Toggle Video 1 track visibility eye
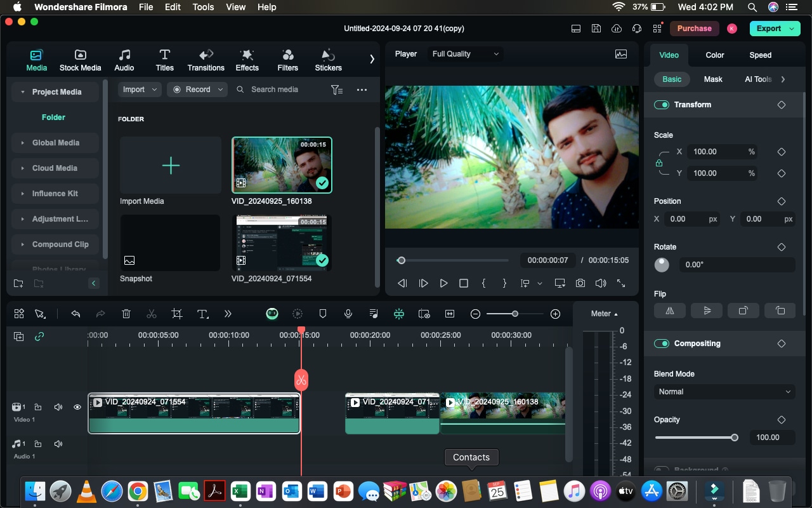Image resolution: width=812 pixels, height=508 pixels. pos(77,407)
